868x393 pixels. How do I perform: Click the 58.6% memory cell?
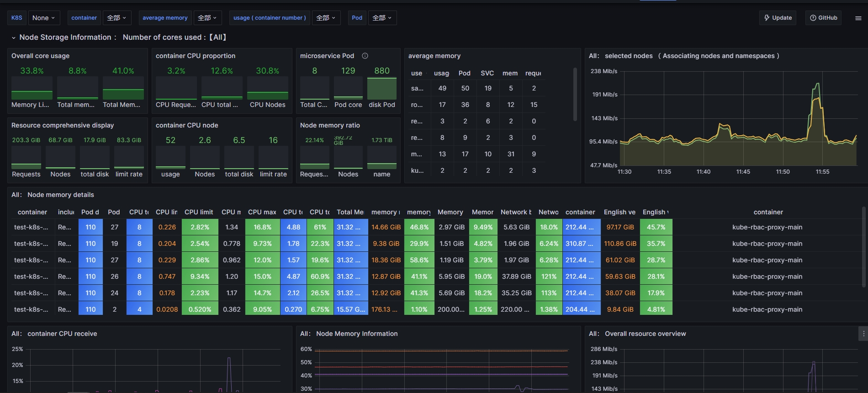coord(419,260)
